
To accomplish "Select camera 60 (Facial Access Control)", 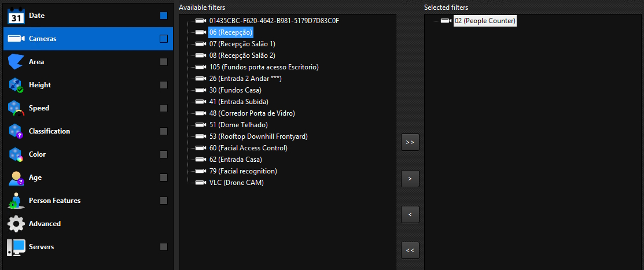I will tap(248, 148).
